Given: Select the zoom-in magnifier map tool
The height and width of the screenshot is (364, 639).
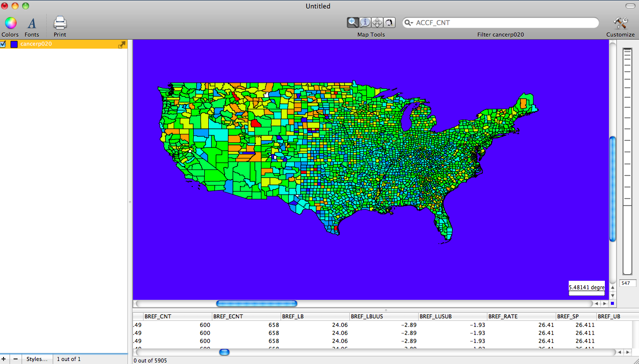Looking at the screenshot, I should click(x=353, y=23).
